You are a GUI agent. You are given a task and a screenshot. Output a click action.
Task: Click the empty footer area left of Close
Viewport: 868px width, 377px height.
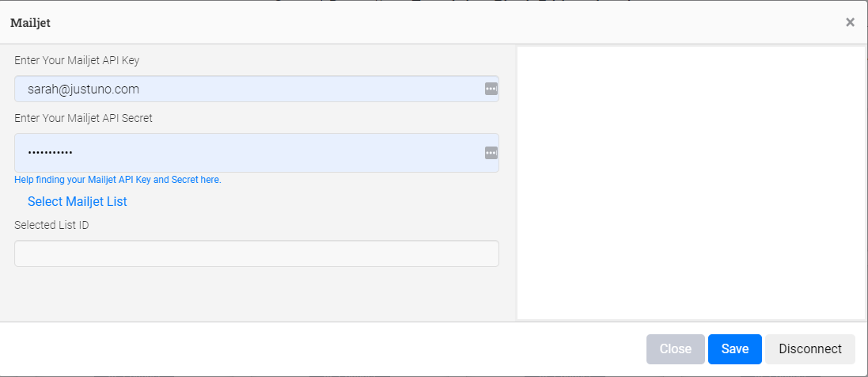(316, 348)
